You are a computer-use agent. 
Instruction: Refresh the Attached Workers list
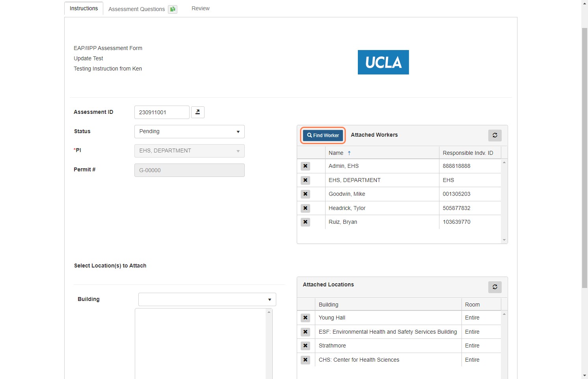(x=495, y=135)
